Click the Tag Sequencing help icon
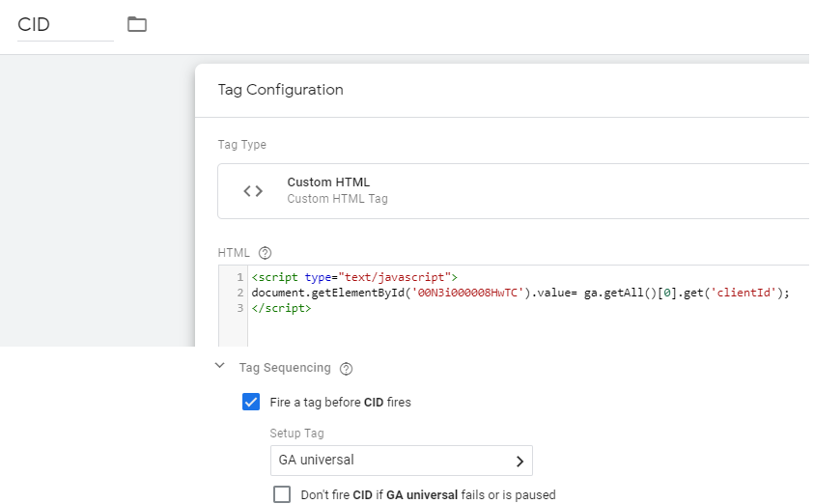 tap(346, 369)
